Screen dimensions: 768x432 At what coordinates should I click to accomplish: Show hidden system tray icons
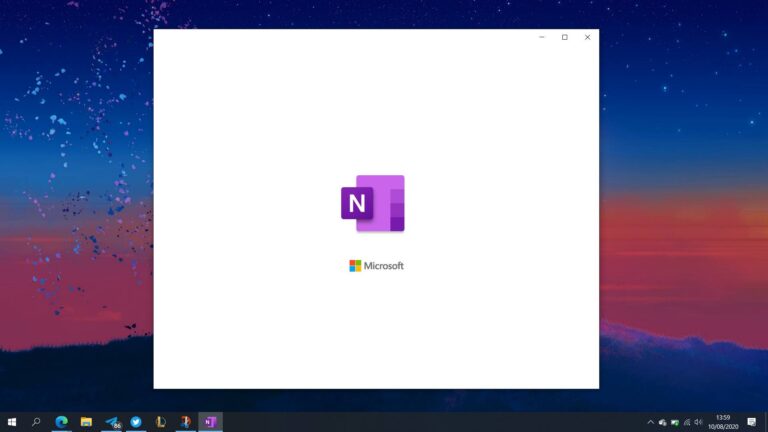tap(650, 422)
